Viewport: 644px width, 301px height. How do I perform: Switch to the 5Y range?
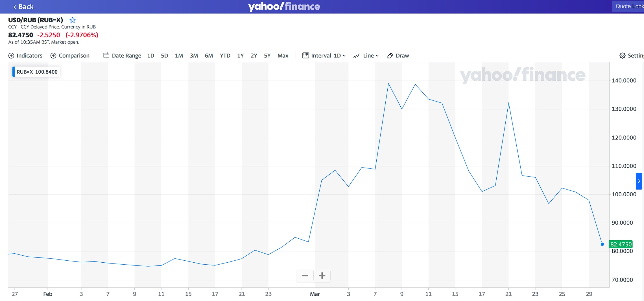[x=267, y=56]
